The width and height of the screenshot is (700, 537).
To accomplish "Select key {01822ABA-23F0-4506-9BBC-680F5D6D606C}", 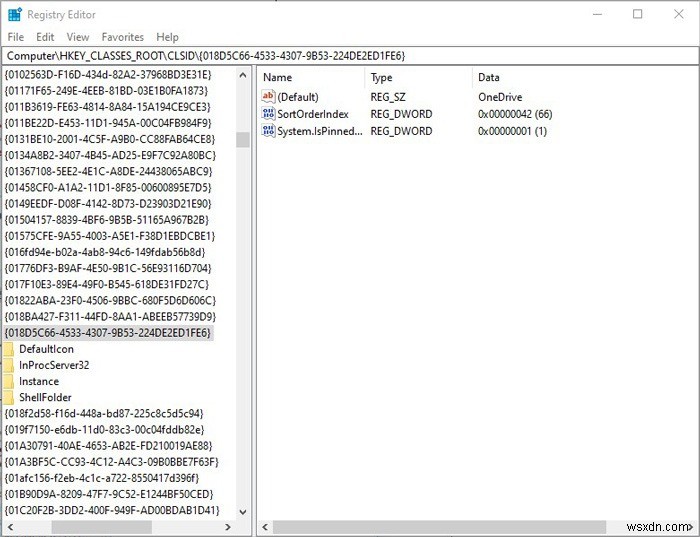I will 110,300.
